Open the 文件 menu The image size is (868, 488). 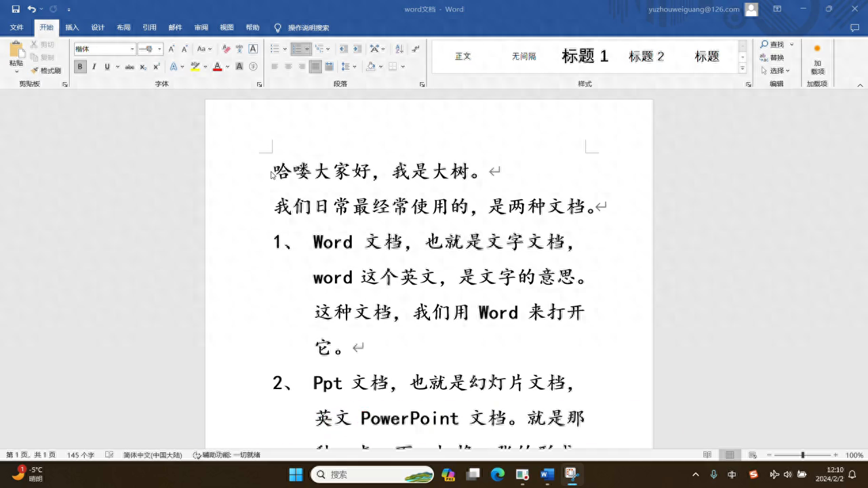[x=16, y=27]
